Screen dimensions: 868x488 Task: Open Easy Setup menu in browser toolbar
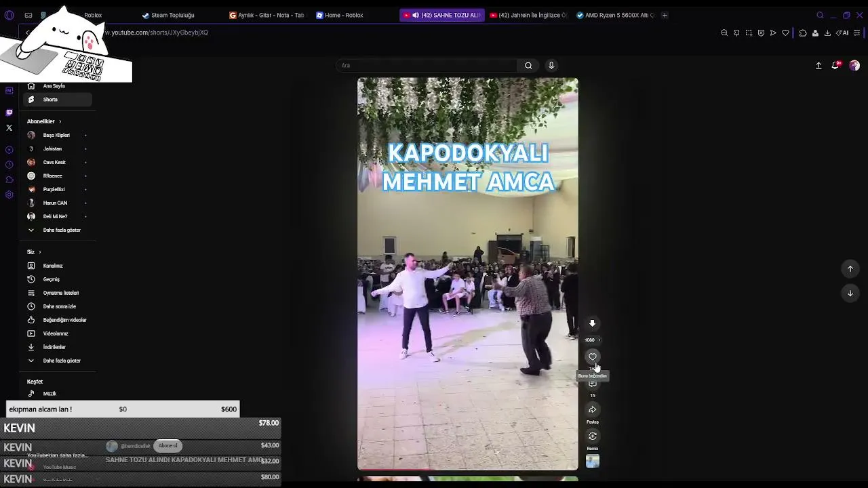[857, 33]
